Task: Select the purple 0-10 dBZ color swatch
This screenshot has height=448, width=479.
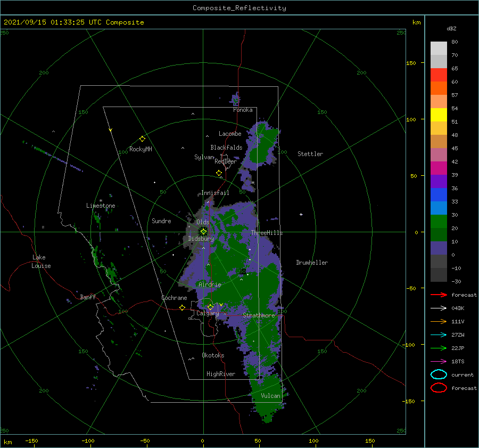Action: 439,248
